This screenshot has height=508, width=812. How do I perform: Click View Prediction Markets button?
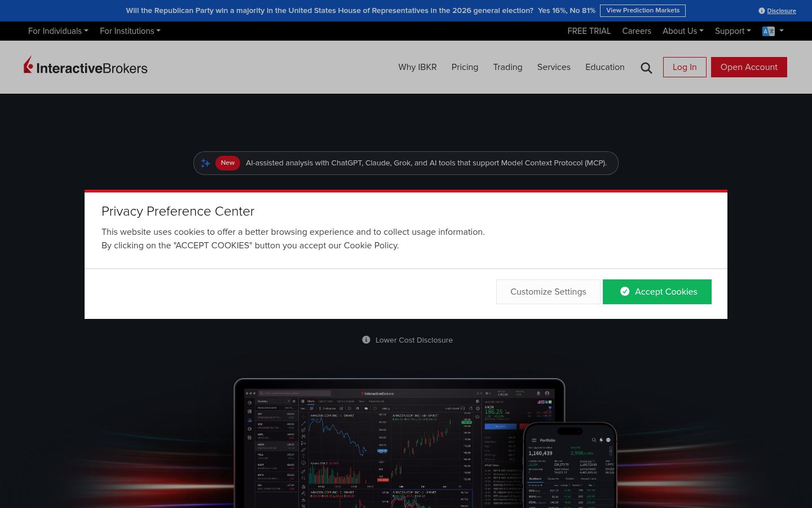pos(643,11)
